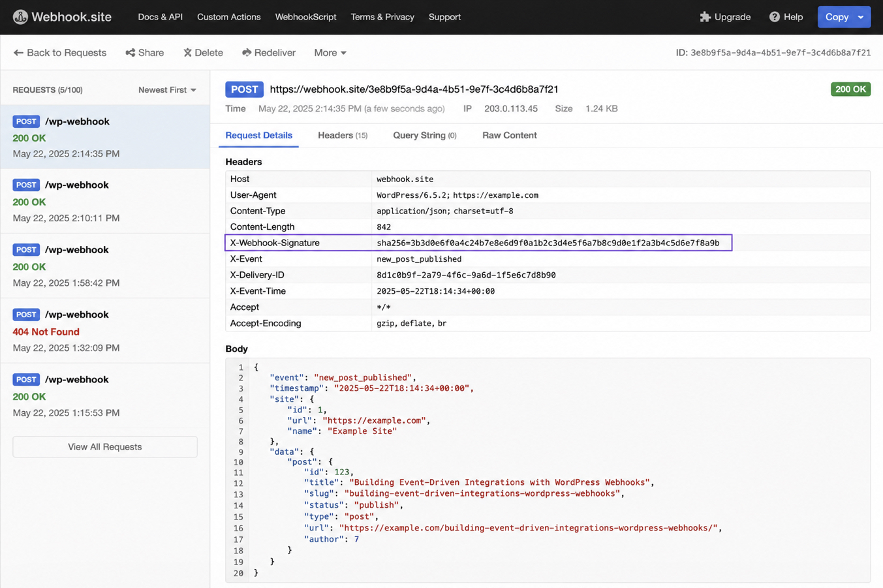Open Custom Actions in top navigation

(x=229, y=17)
